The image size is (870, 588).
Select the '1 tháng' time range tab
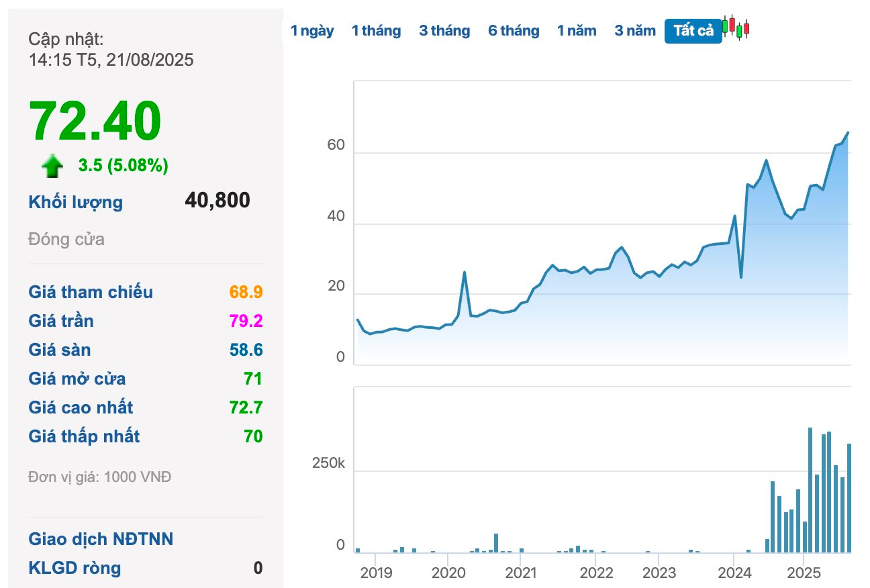376,31
